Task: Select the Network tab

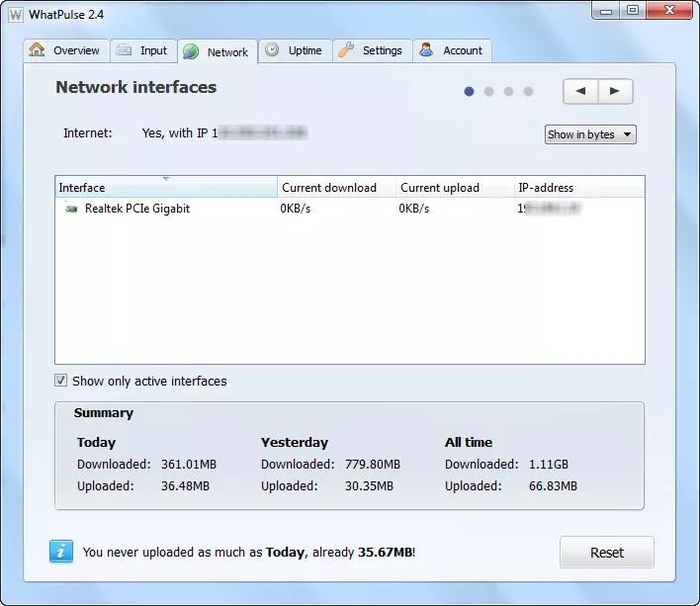Action: pos(218,51)
